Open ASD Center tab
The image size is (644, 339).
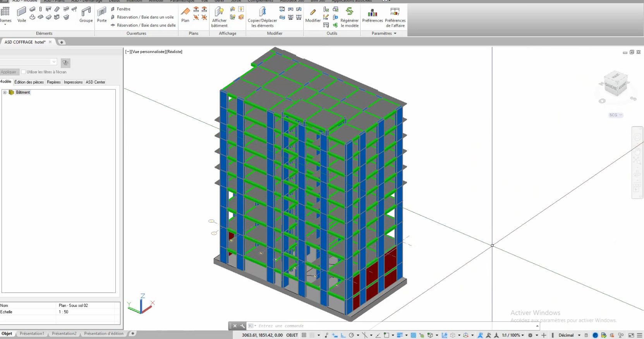click(95, 82)
